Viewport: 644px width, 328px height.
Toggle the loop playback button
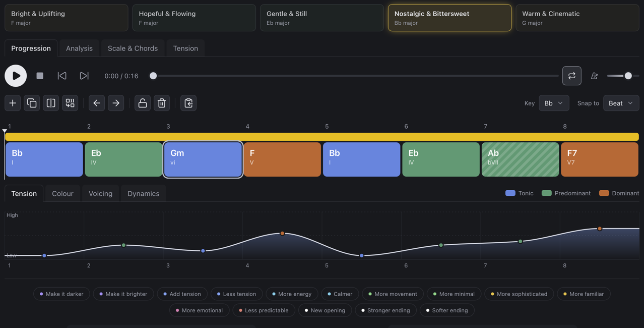point(571,76)
